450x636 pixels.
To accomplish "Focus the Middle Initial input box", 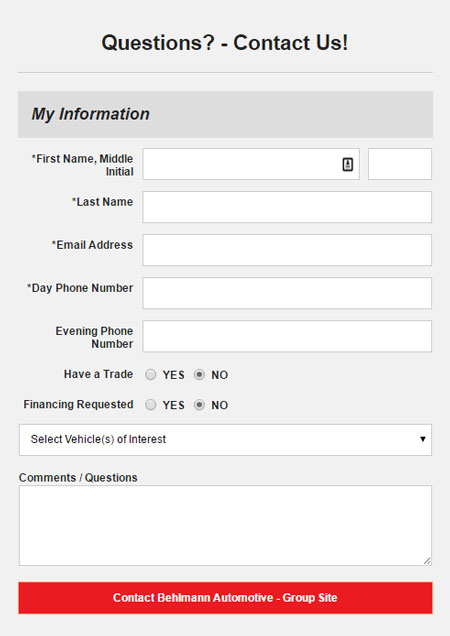I will [400, 164].
